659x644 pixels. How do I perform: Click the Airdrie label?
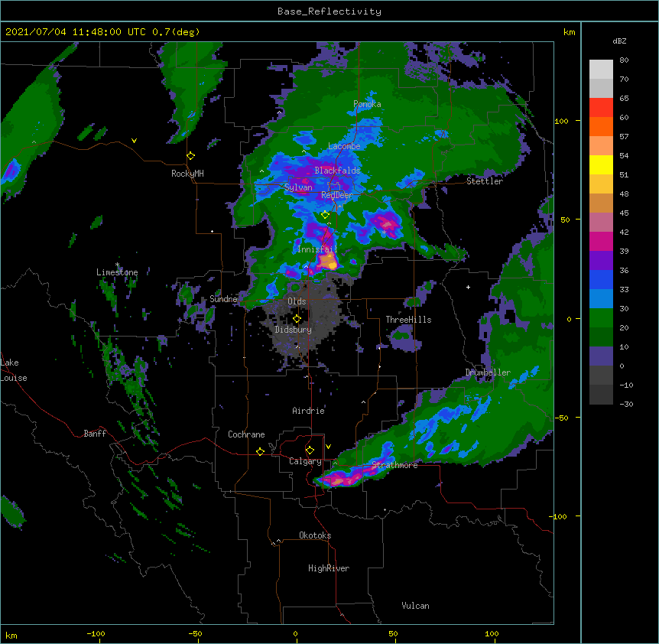308,411
